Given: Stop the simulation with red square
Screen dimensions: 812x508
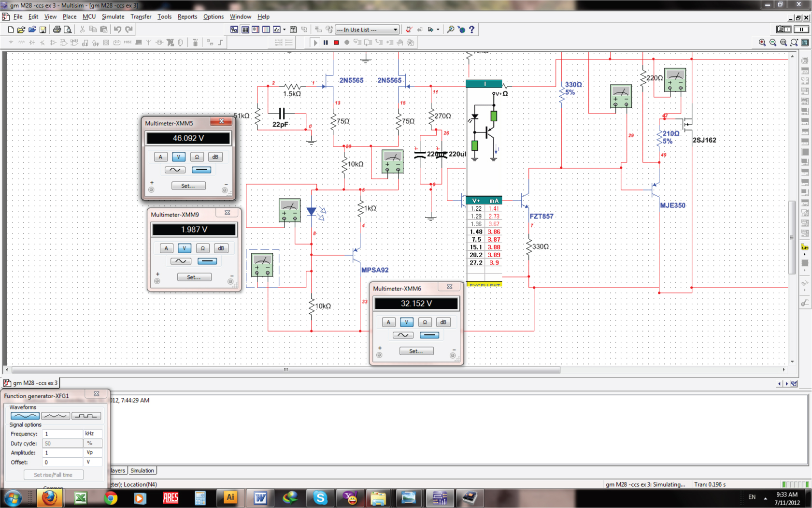Looking at the screenshot, I should coord(336,43).
